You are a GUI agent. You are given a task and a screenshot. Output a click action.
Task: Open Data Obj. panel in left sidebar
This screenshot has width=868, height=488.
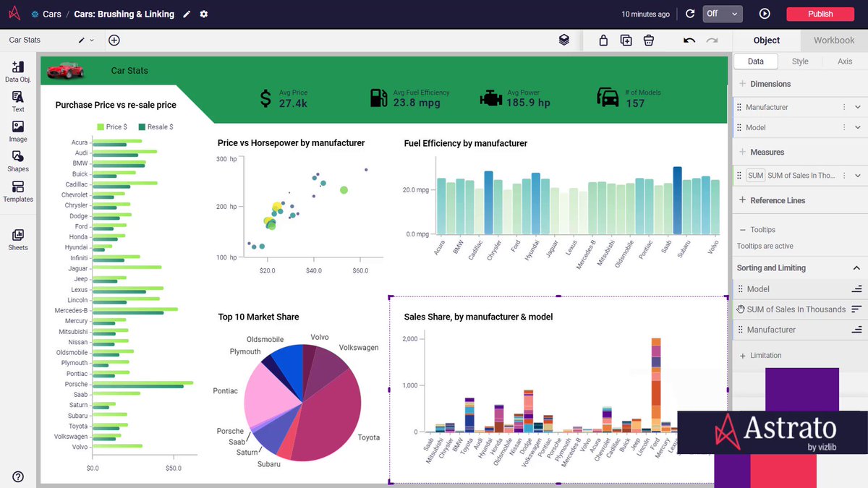pyautogui.click(x=18, y=72)
